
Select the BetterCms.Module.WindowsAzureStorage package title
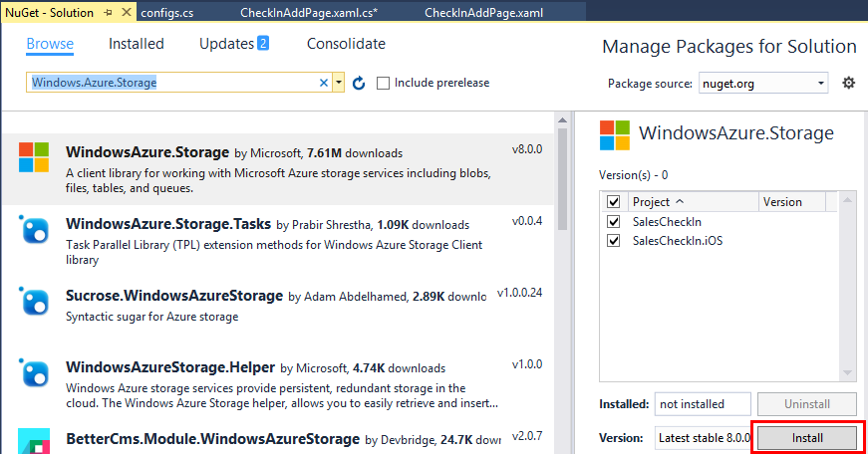pos(212,439)
